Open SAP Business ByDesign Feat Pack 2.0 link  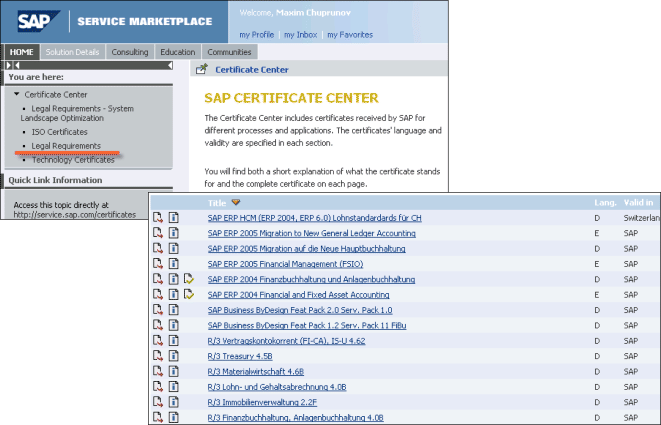tap(300, 310)
